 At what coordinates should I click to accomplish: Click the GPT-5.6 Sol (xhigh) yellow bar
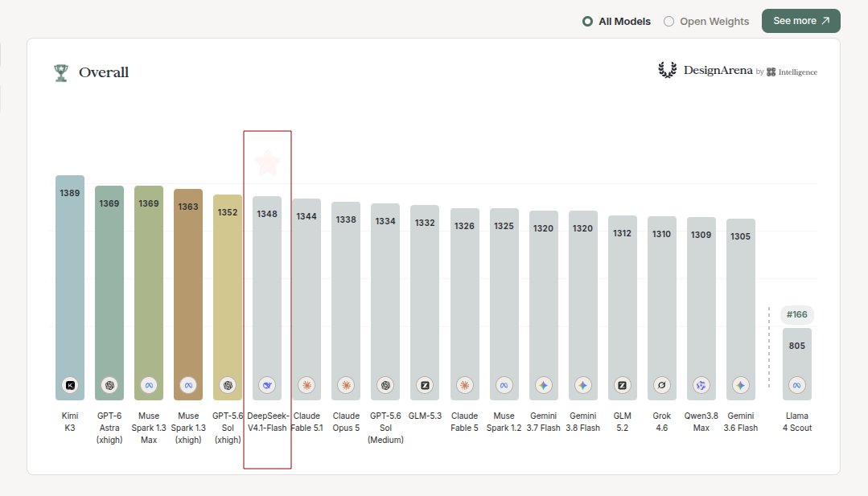228,297
